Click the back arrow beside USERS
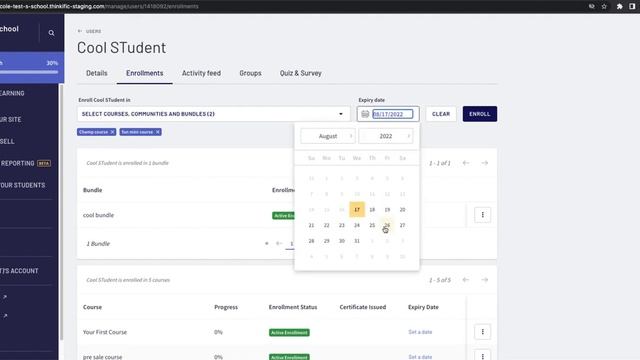This screenshot has height=360, width=640. 80,31
